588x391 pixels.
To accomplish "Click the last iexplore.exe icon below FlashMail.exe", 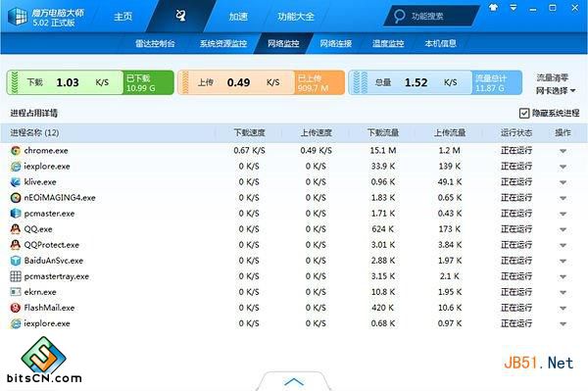I will click(x=16, y=323).
